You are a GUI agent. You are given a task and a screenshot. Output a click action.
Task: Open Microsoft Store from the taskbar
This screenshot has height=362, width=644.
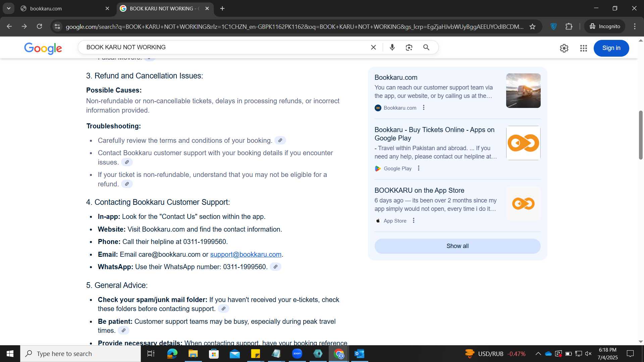214,354
